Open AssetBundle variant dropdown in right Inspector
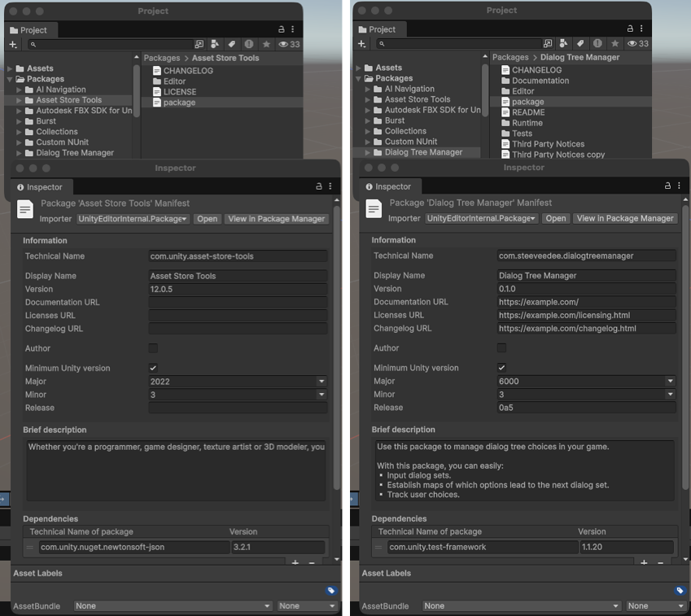This screenshot has height=616, width=691. (656, 606)
